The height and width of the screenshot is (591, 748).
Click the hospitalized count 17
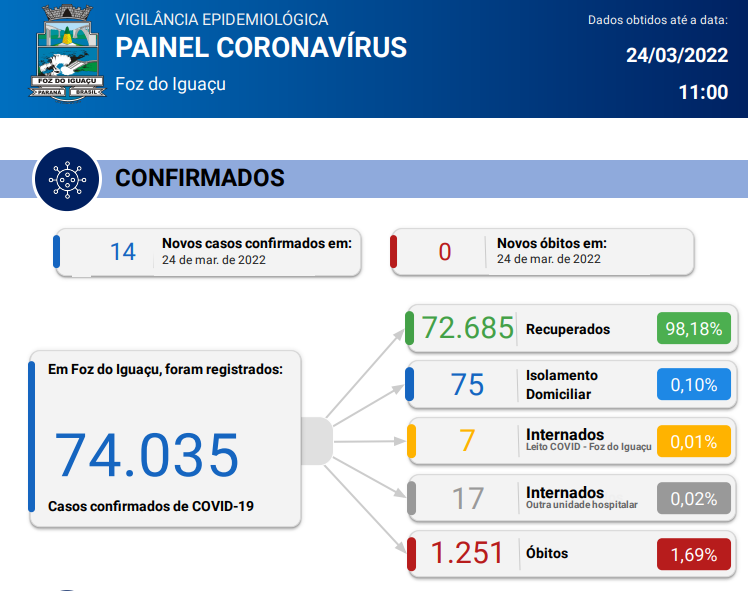[x=468, y=498]
